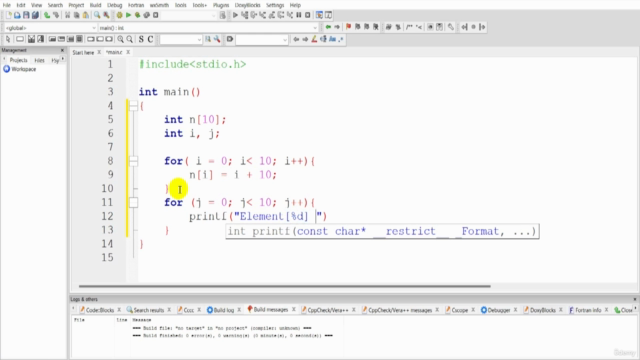Click the Abort build stop icon
Viewport: 640px width, 360px height.
pyautogui.click(x=156, y=15)
